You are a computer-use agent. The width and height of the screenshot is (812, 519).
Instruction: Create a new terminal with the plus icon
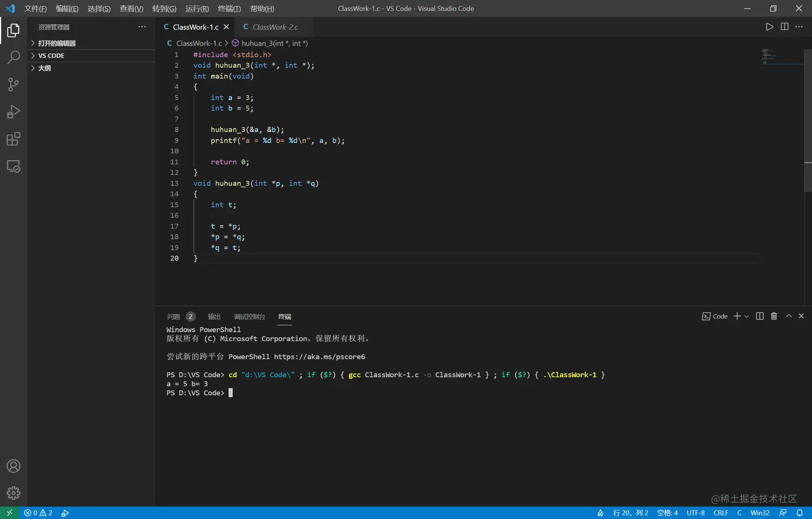point(737,316)
